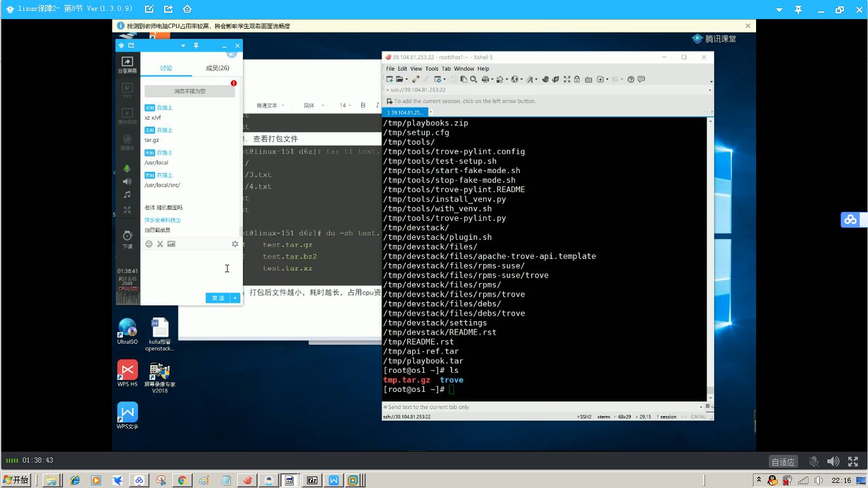Click the Find magnifier icon in Xshell toolbar

coord(473,80)
